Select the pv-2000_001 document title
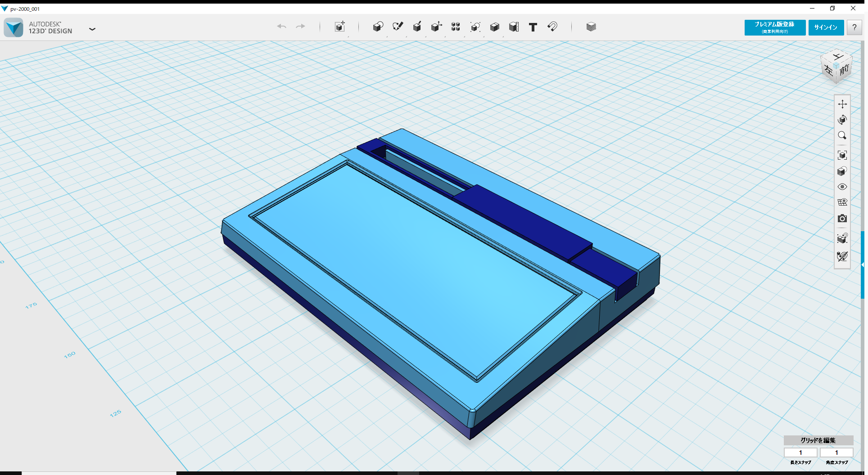 coord(25,9)
